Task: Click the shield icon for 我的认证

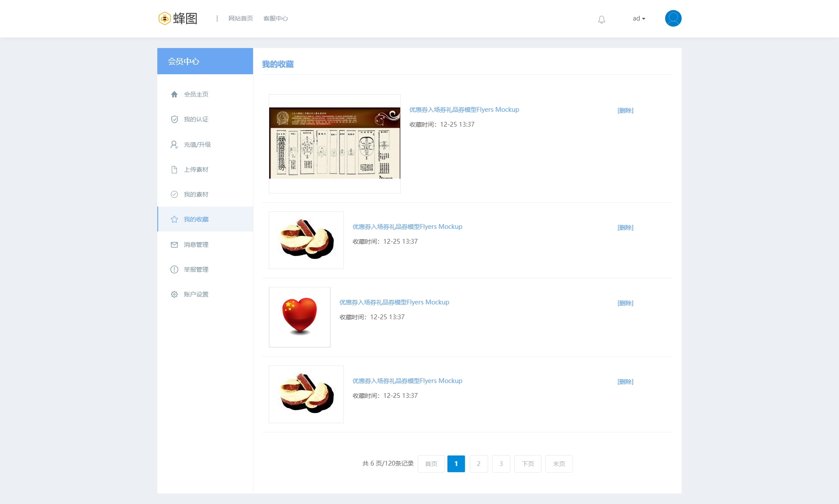Action: pos(174,119)
